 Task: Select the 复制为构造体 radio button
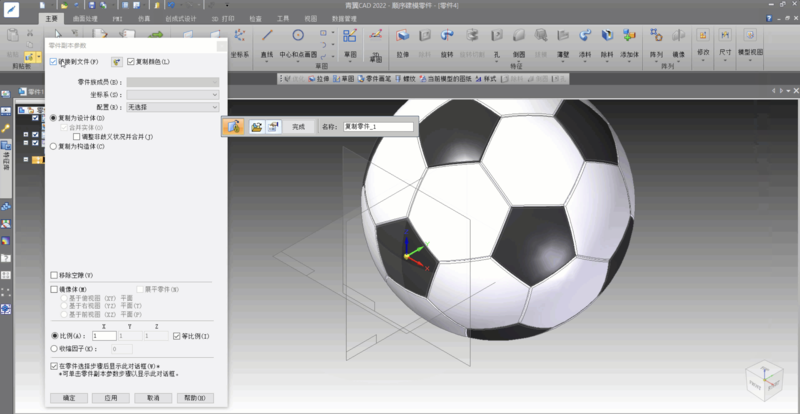click(54, 146)
